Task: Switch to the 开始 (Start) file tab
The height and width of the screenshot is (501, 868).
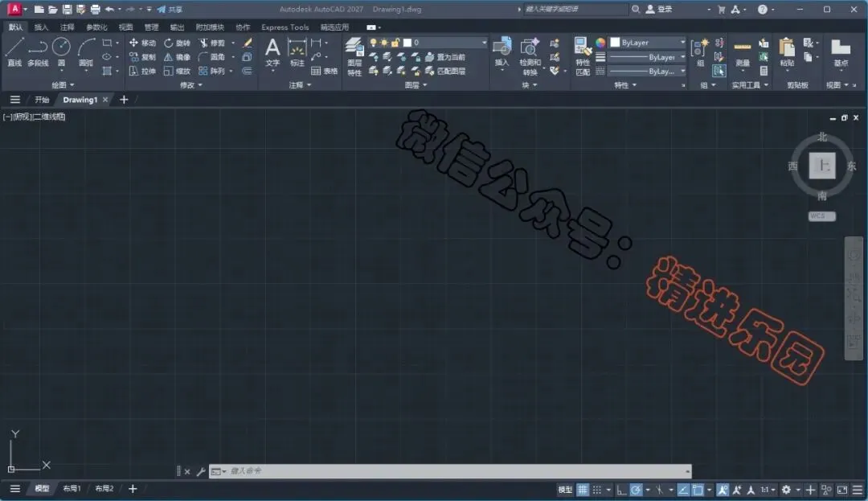Action: pos(42,100)
